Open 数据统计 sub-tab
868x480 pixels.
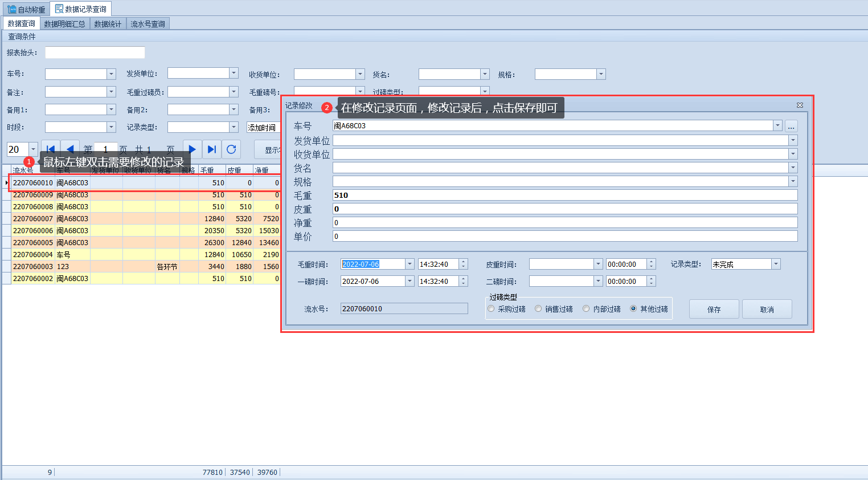(x=108, y=24)
